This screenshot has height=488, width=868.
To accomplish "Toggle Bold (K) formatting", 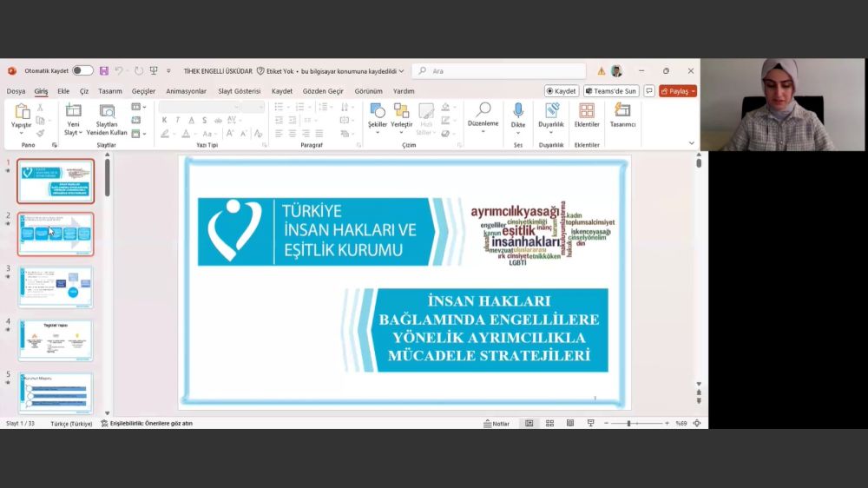I will (x=164, y=120).
